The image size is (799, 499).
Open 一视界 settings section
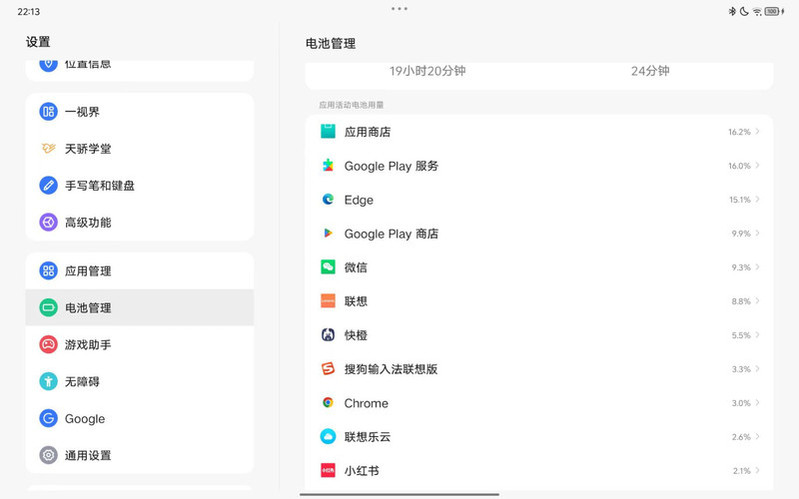[140, 112]
